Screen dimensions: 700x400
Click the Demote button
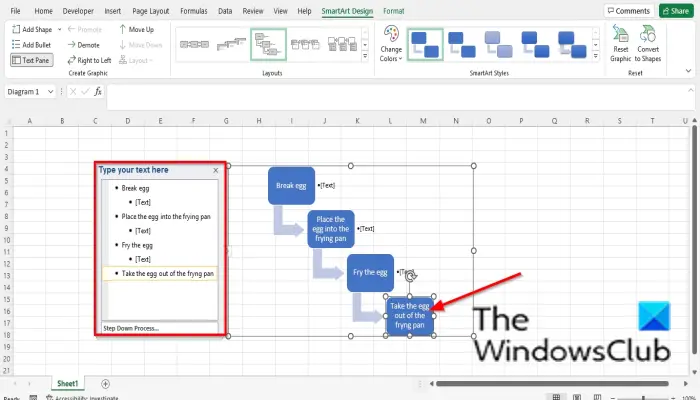click(x=83, y=45)
